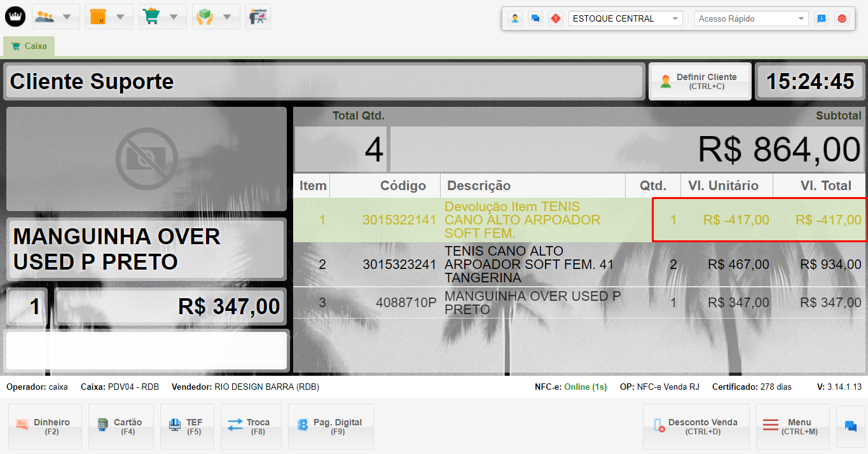Choose Dinheiro payment (F2)

pyautogui.click(x=45, y=427)
